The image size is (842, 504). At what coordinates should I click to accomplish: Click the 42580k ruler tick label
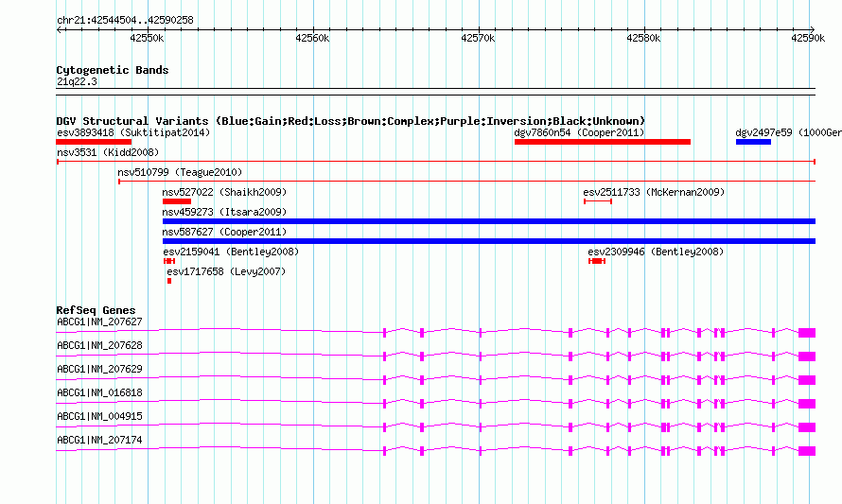[x=643, y=38]
